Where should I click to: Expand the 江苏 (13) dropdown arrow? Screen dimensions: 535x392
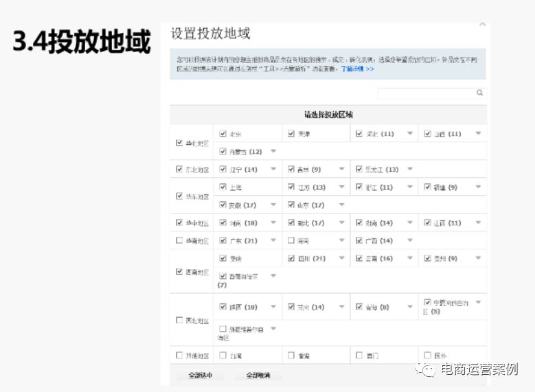pyautogui.click(x=341, y=187)
